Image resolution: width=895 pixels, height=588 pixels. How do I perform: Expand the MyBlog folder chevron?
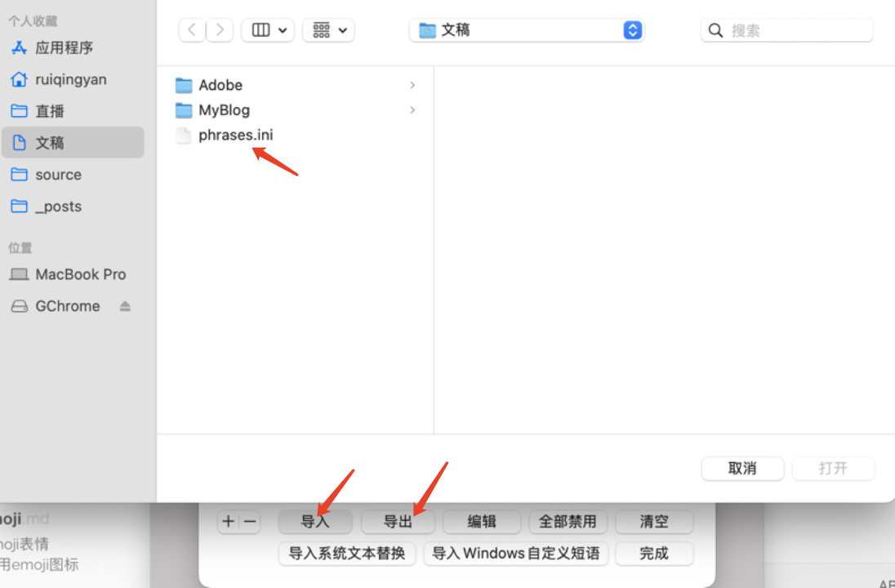tap(412, 109)
